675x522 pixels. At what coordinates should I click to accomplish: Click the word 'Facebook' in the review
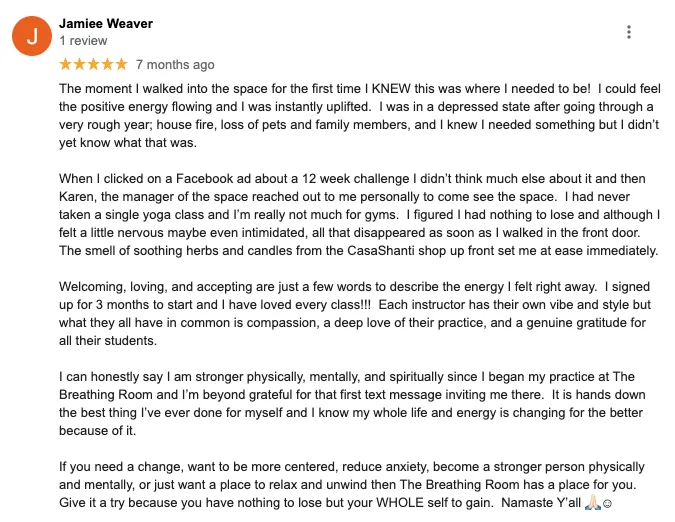point(204,179)
